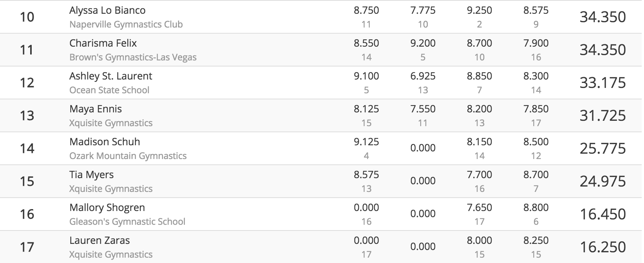Select Gleason's Gymnastic School club name

(127, 222)
